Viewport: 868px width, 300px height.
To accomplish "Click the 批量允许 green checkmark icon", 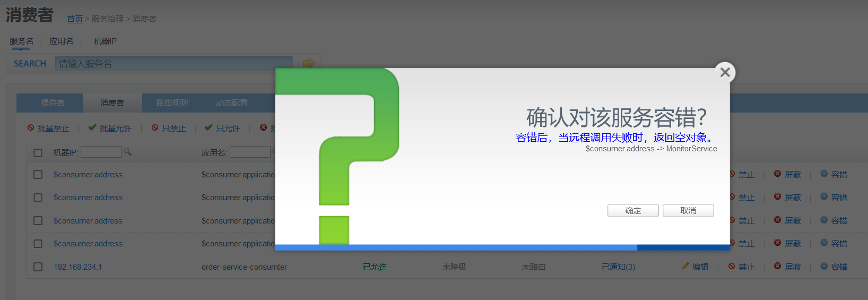I will [92, 127].
